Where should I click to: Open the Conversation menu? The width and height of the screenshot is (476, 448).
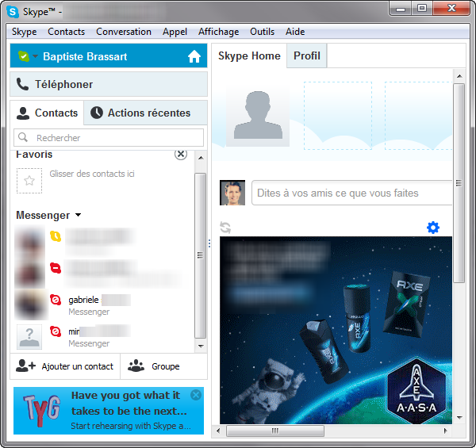(x=124, y=32)
